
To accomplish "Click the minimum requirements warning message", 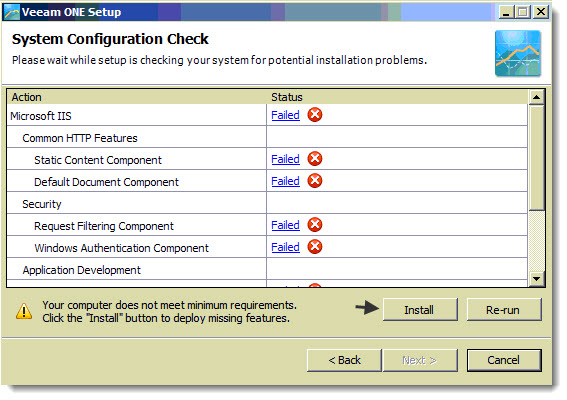I will (x=169, y=311).
